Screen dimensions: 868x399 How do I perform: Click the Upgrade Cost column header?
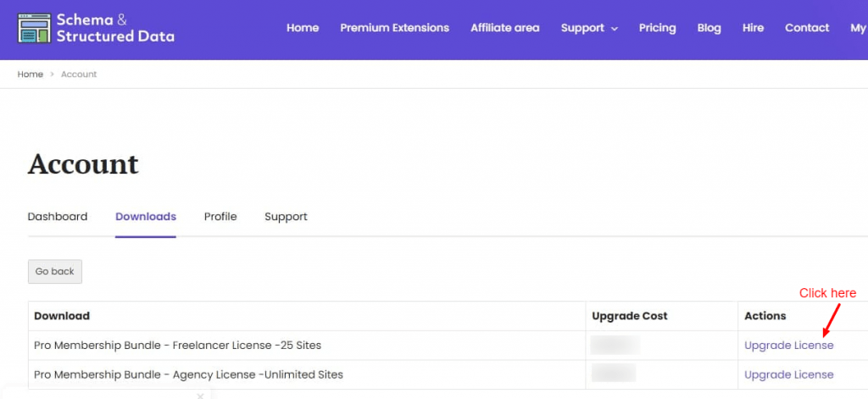tap(630, 316)
